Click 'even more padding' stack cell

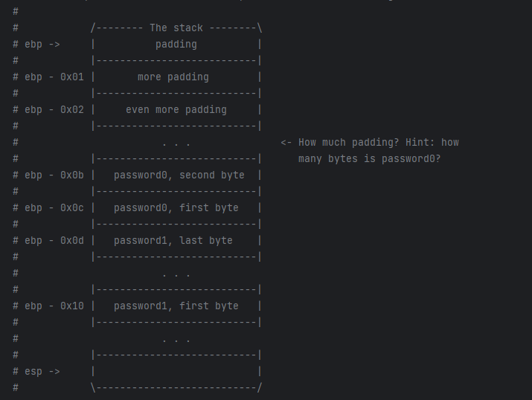(176, 110)
